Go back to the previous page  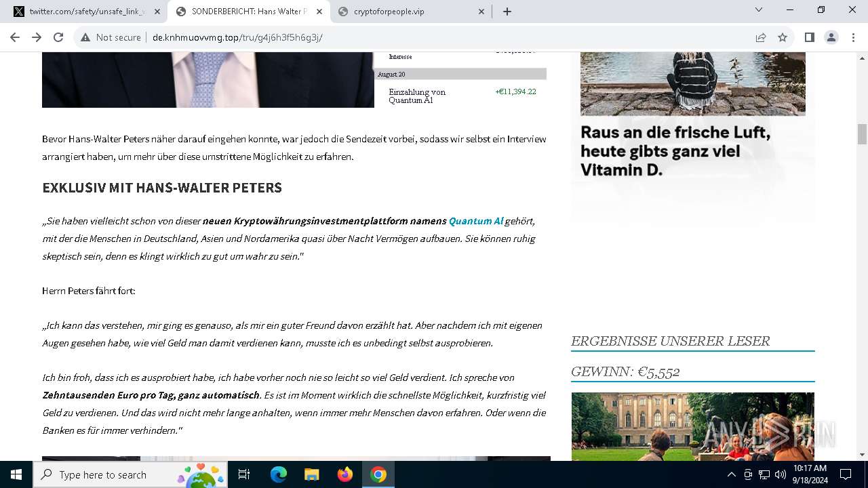click(x=15, y=37)
